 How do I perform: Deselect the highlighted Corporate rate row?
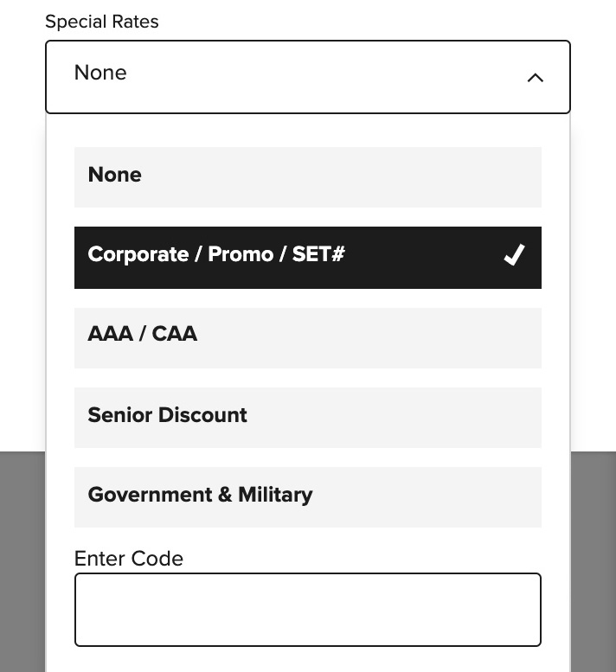pyautogui.click(x=308, y=258)
